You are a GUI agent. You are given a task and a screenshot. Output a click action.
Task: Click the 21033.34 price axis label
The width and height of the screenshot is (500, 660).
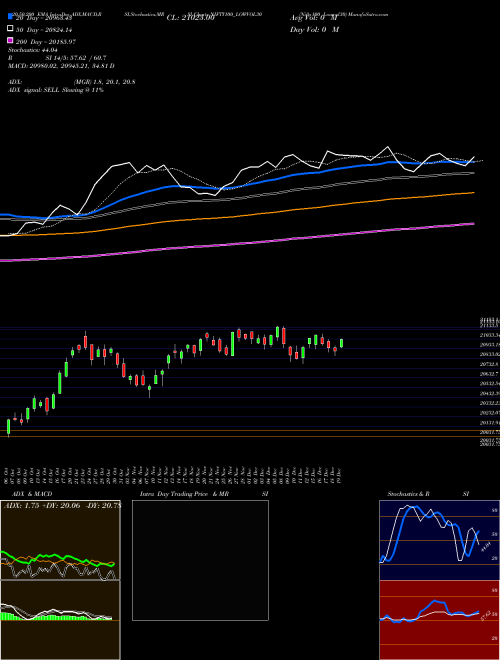pos(489,335)
